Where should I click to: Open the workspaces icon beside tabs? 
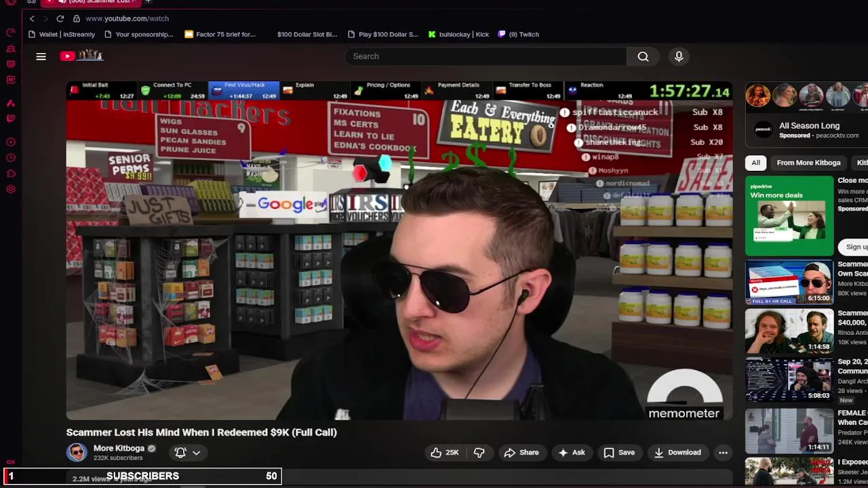31,2
